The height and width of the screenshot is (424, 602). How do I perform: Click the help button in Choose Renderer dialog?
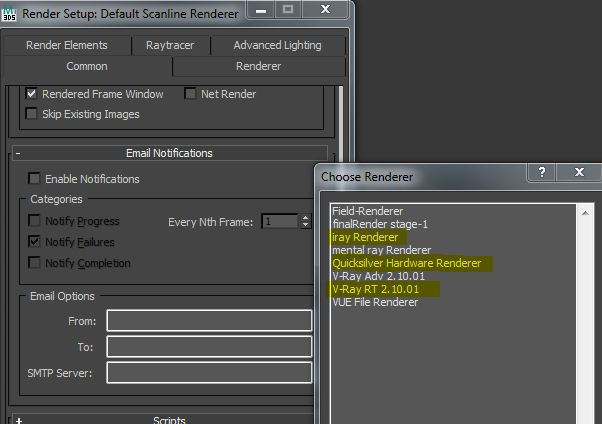click(x=542, y=172)
